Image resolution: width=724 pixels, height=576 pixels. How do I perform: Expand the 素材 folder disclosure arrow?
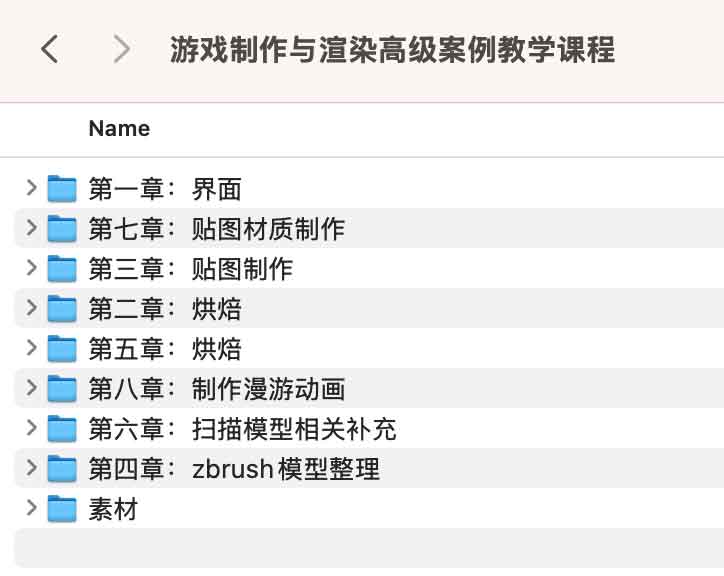click(x=31, y=507)
